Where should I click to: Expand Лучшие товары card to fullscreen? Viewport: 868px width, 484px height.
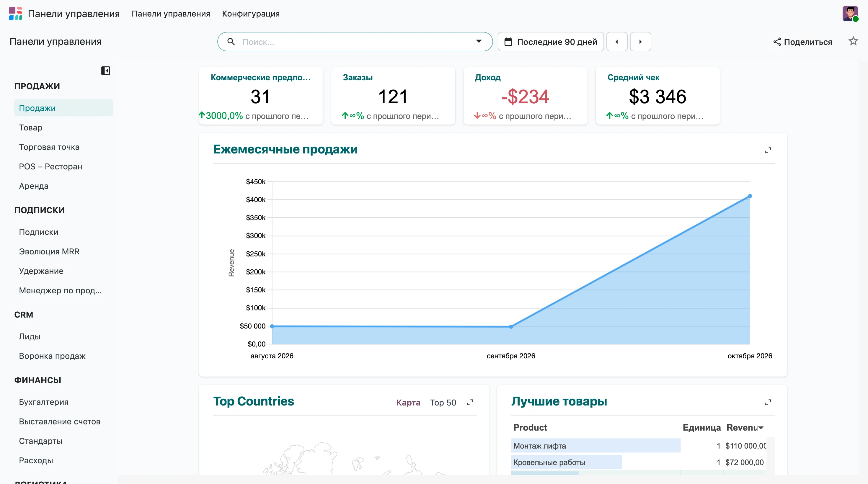click(768, 403)
